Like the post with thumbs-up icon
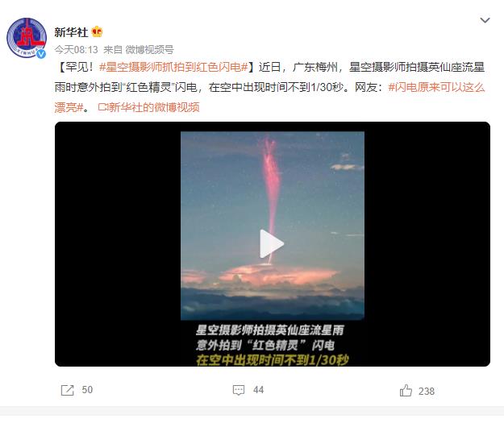The height and width of the screenshot is (423, 504). tap(406, 390)
